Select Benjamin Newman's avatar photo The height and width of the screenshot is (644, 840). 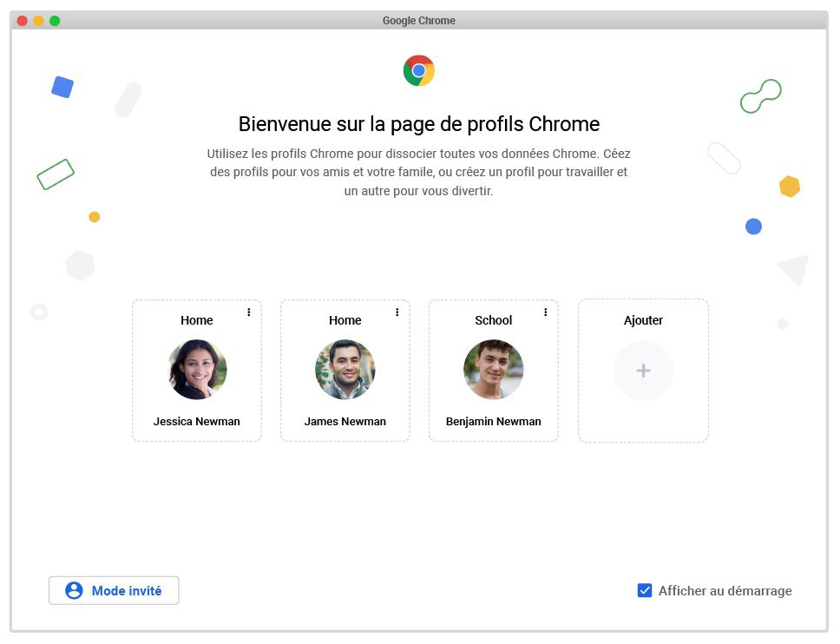(x=494, y=369)
